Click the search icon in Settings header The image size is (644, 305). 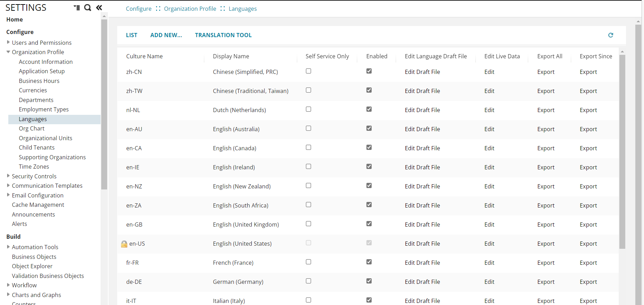pos(88,8)
